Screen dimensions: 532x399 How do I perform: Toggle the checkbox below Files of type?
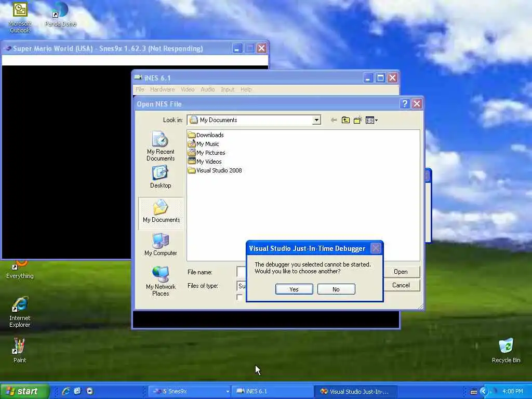tap(240, 298)
